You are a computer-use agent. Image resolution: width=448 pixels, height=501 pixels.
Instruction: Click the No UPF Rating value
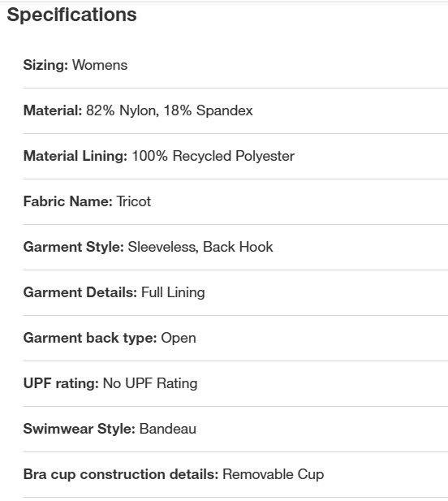pos(150,384)
